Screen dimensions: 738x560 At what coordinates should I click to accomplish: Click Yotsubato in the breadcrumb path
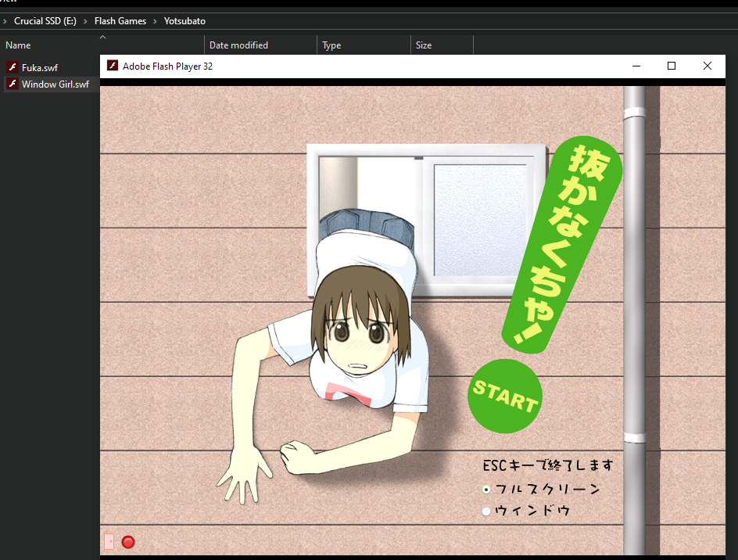(184, 21)
